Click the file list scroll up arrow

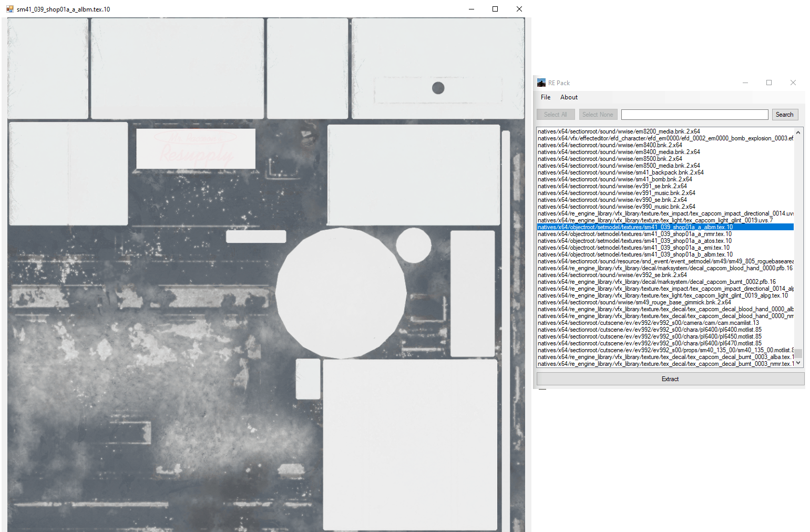(798, 132)
